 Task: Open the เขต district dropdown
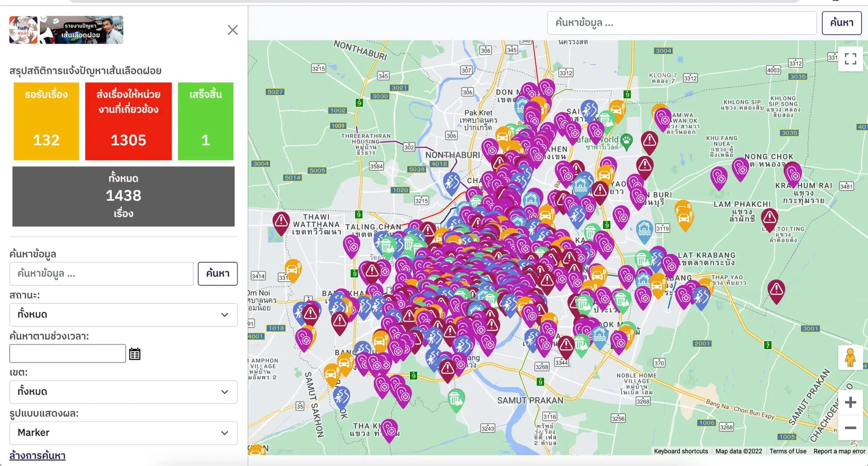click(x=123, y=392)
